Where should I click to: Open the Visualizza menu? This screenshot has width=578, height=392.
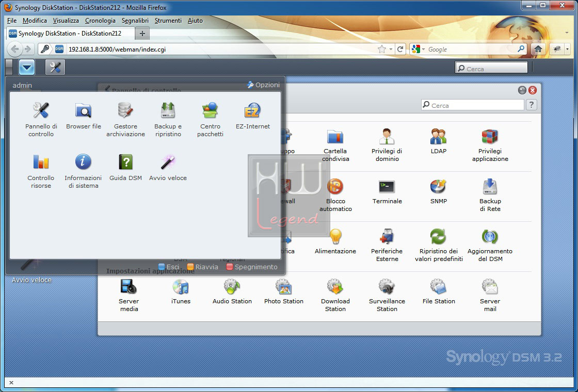(66, 21)
